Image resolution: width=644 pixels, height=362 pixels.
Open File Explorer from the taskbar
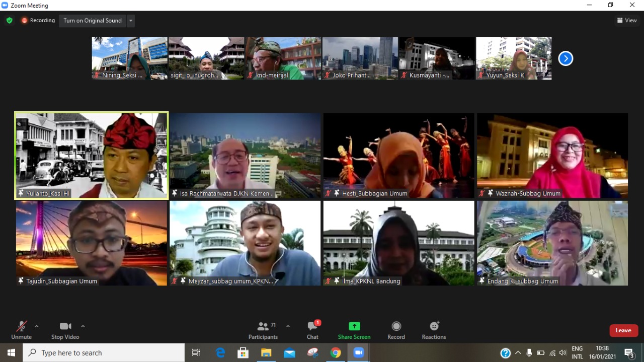point(266,353)
